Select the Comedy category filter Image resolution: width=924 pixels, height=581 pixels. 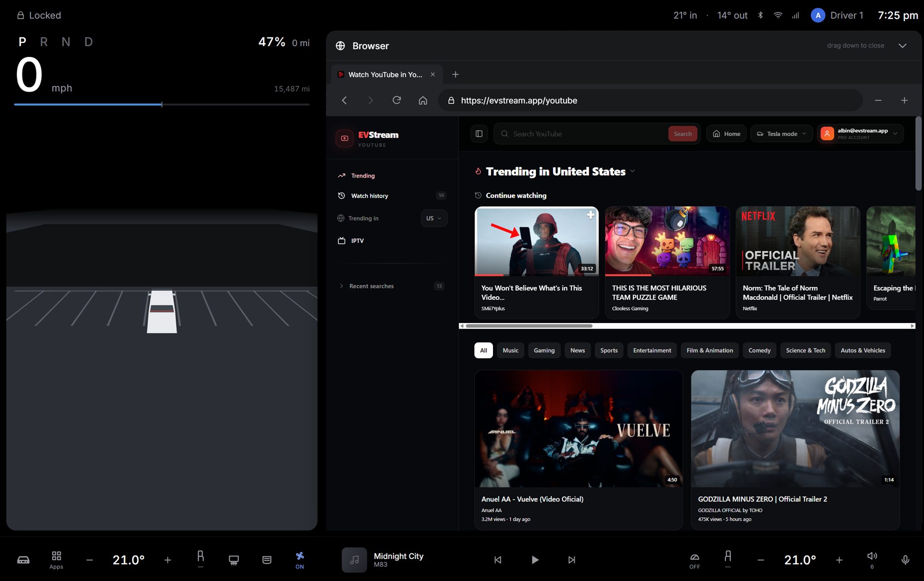click(x=760, y=350)
